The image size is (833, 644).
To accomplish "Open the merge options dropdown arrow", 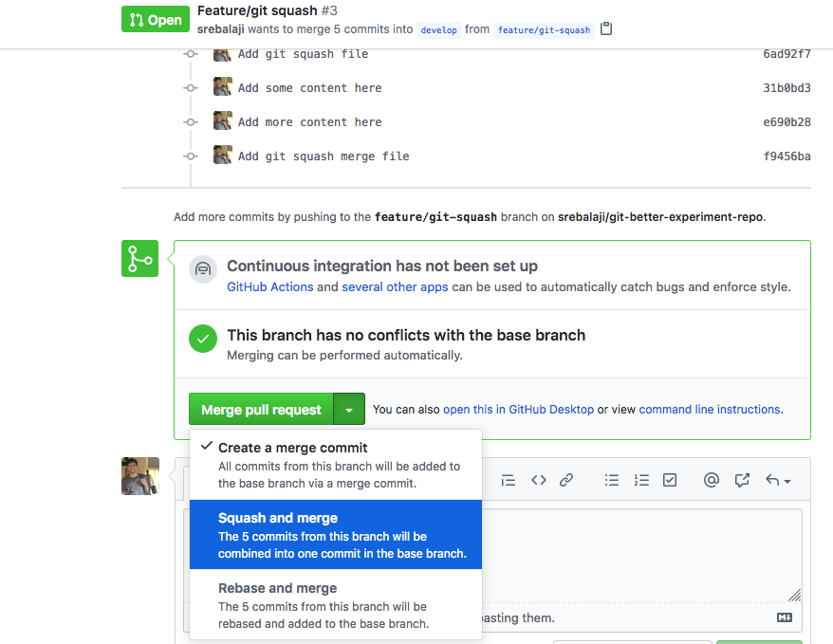I will coord(348,409).
